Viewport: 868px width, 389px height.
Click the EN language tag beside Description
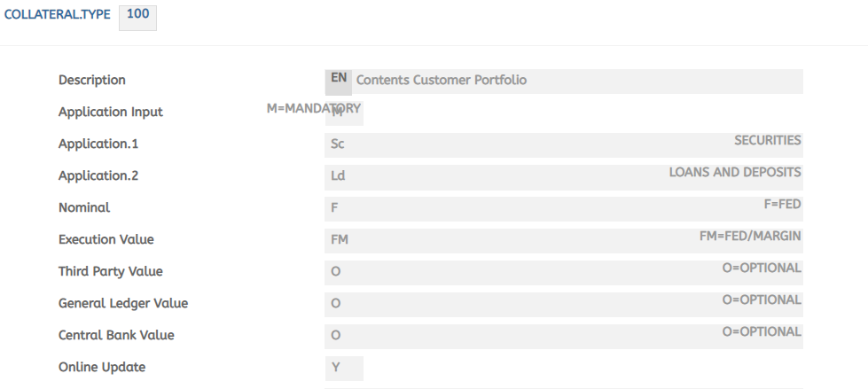(x=338, y=80)
